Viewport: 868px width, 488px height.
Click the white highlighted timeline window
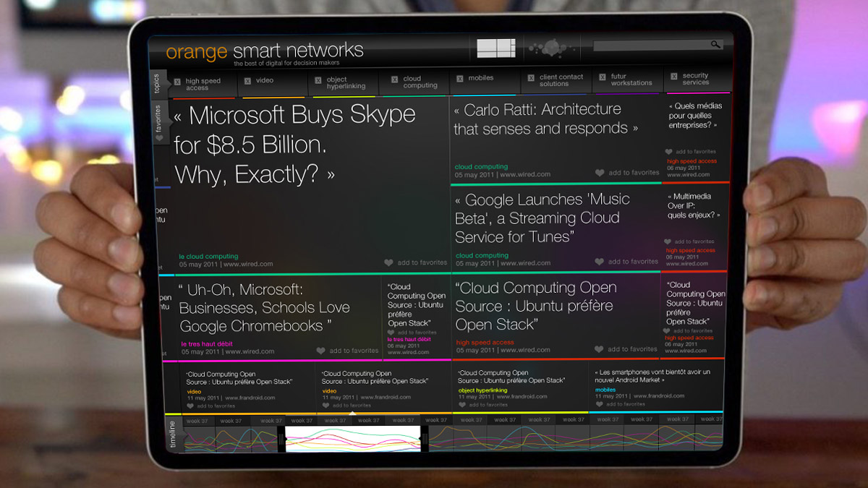pyautogui.click(x=353, y=439)
